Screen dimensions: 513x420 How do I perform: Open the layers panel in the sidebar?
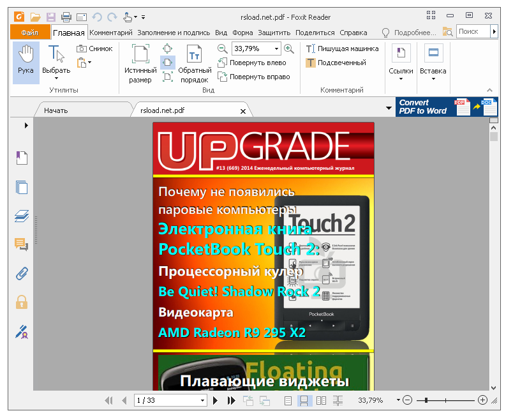pos(22,216)
